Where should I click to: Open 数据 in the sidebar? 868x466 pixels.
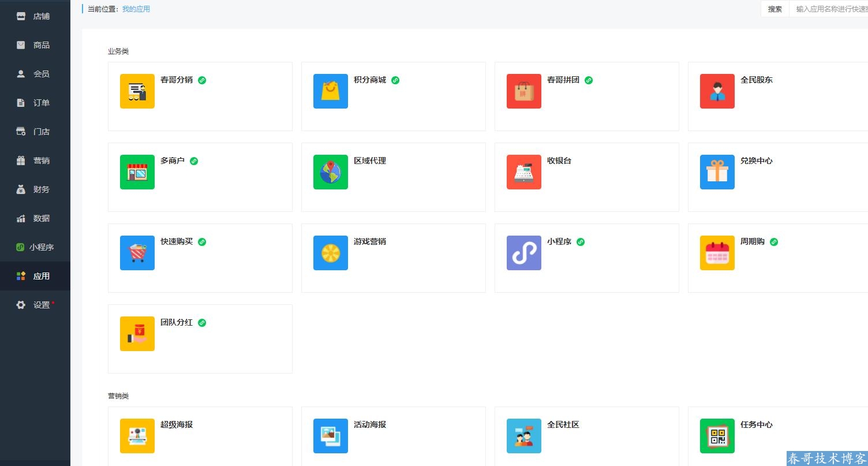pos(35,218)
